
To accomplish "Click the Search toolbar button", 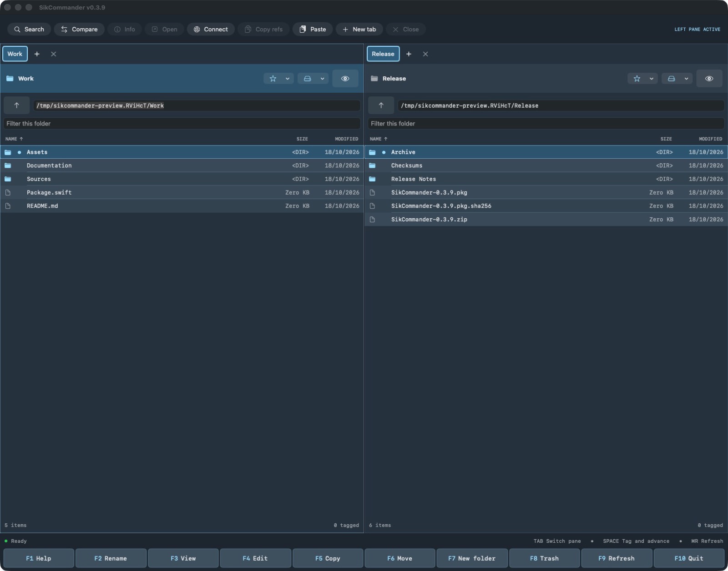I will click(x=29, y=29).
